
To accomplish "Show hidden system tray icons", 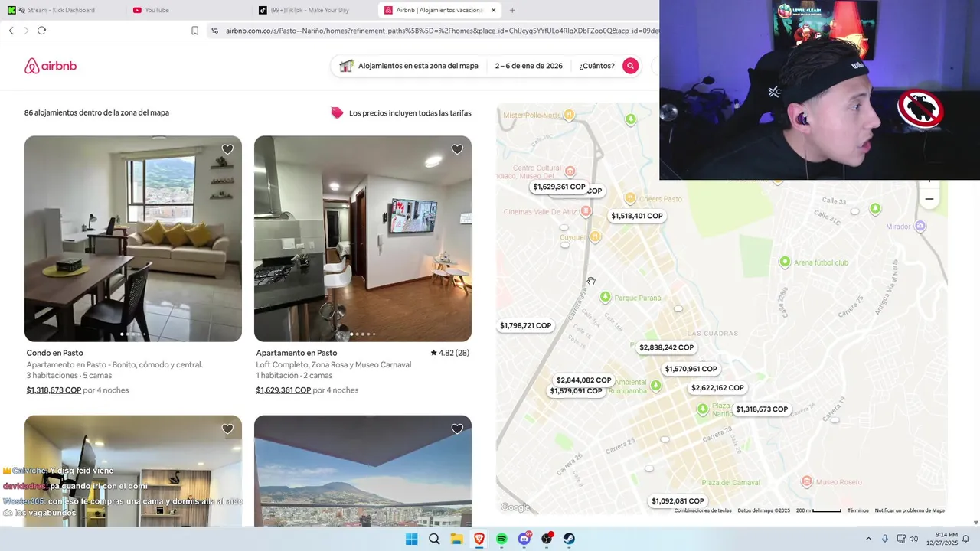I will pyautogui.click(x=868, y=539).
